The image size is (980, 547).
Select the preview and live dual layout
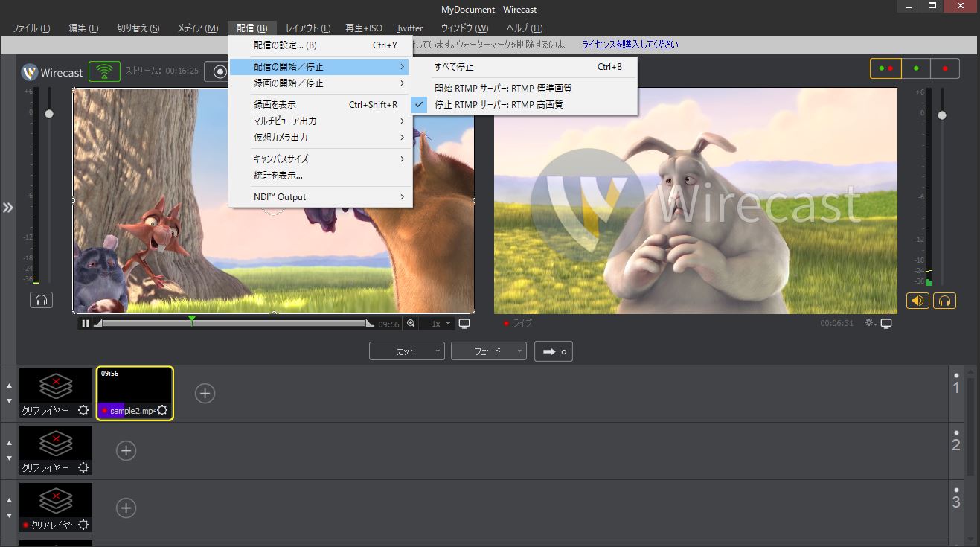tap(885, 68)
